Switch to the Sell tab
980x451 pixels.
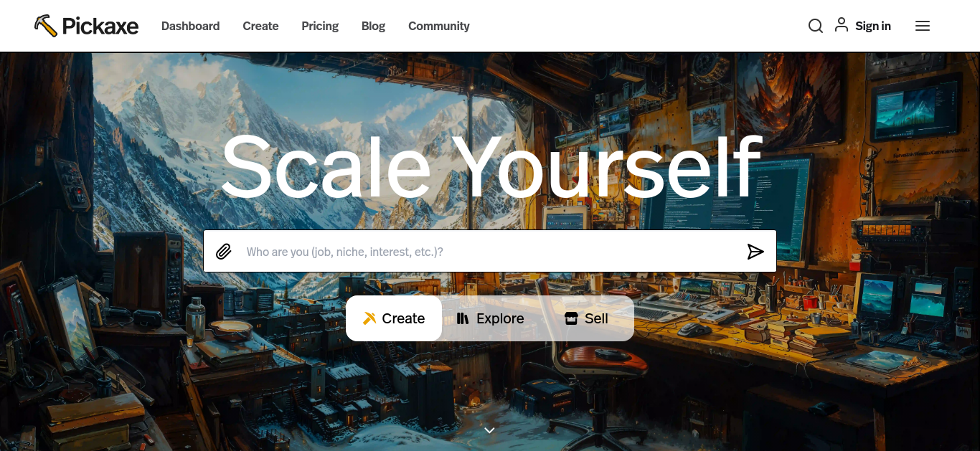586,318
